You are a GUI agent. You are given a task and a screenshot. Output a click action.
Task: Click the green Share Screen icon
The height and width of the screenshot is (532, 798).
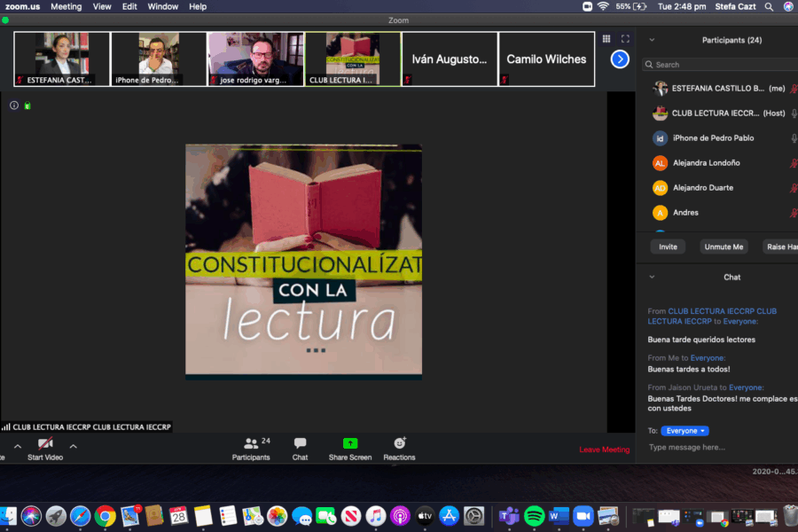click(x=349, y=443)
